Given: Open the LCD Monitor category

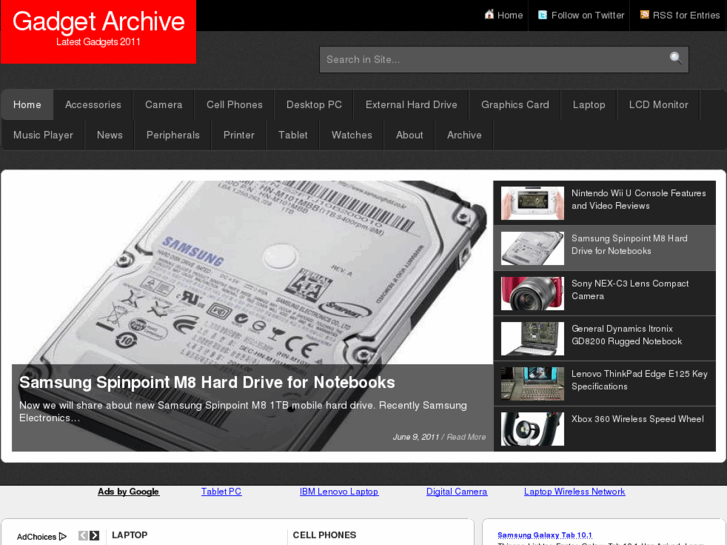Looking at the screenshot, I should point(658,105).
